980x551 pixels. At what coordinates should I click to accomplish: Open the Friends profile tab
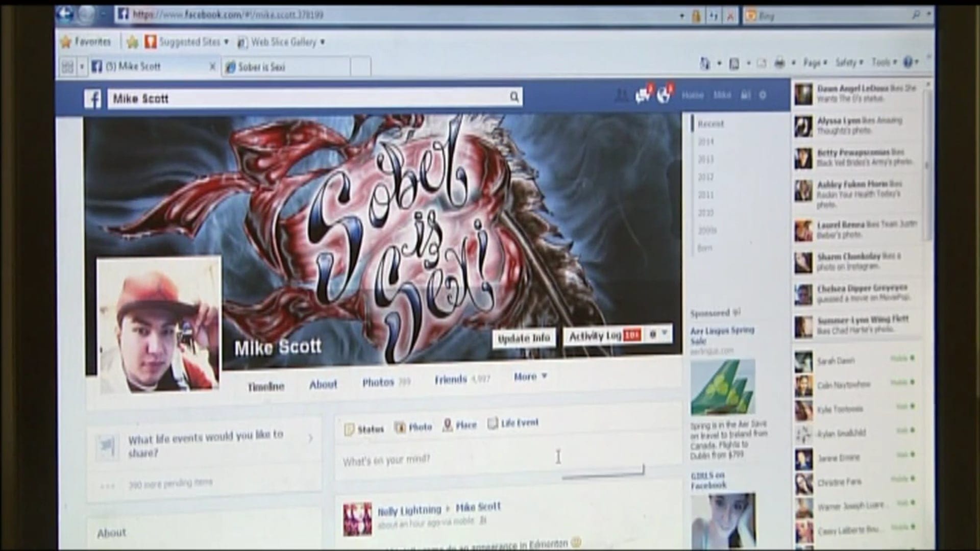coord(462,379)
